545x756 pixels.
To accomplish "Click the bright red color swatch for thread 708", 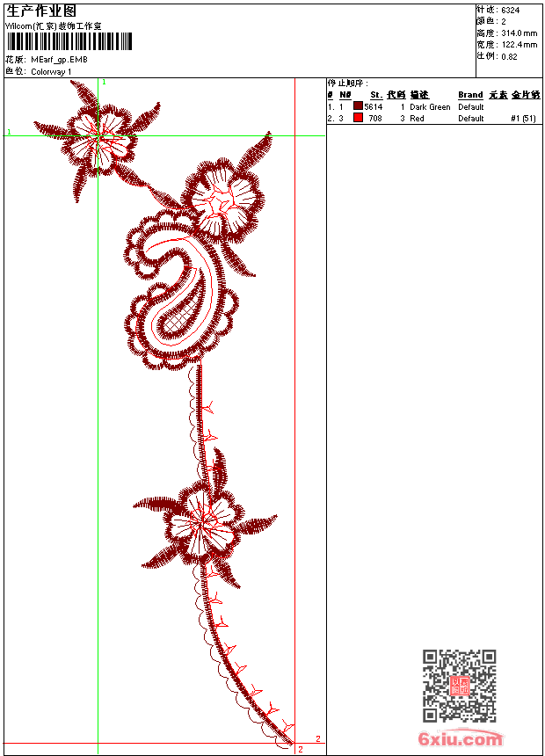I will point(358,118).
